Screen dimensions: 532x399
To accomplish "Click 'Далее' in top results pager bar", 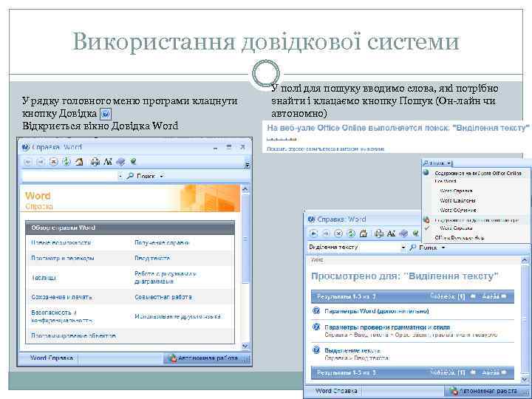I will coord(494,296).
